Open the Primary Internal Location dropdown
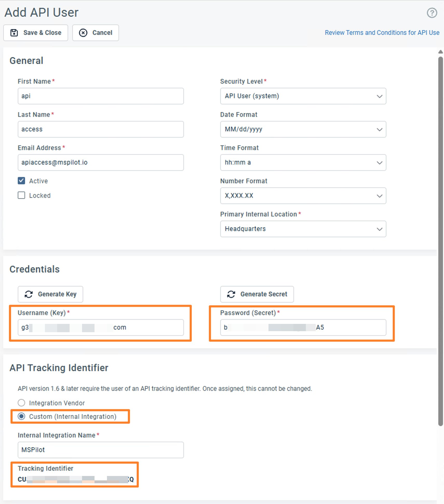The width and height of the screenshot is (444, 504). [303, 229]
